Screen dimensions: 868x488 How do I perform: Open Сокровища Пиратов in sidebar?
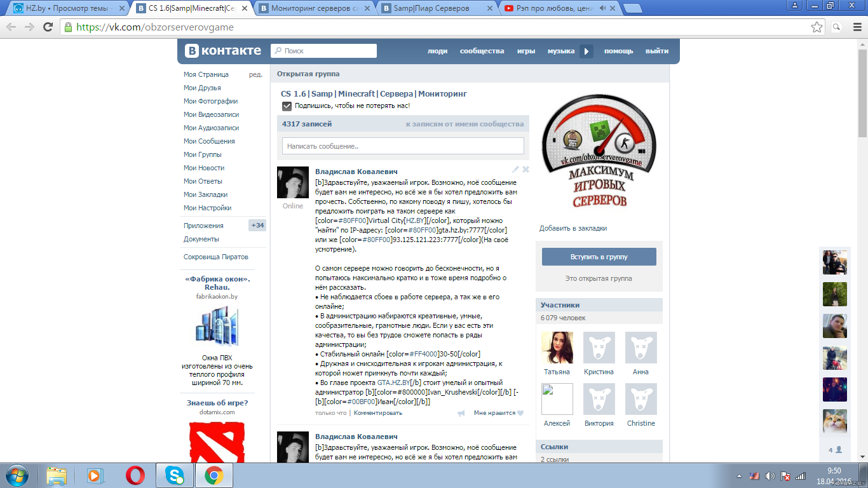[x=216, y=257]
